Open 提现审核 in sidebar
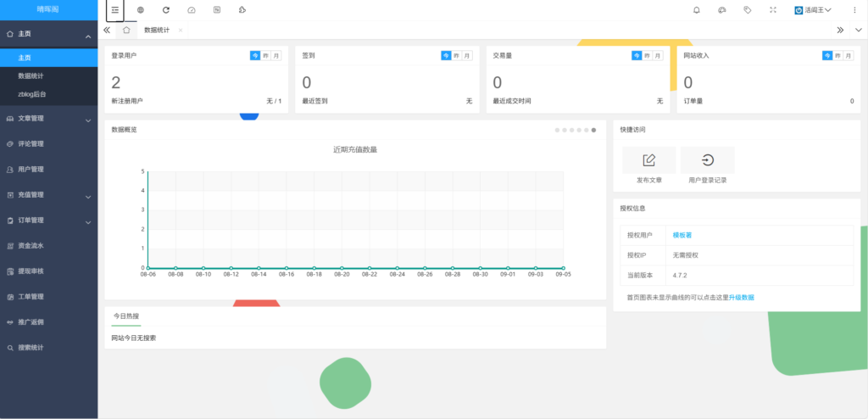This screenshot has height=419, width=868. click(x=48, y=271)
